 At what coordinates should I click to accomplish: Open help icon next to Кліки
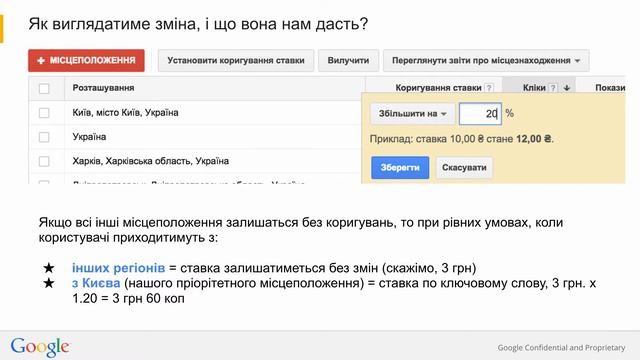553,88
